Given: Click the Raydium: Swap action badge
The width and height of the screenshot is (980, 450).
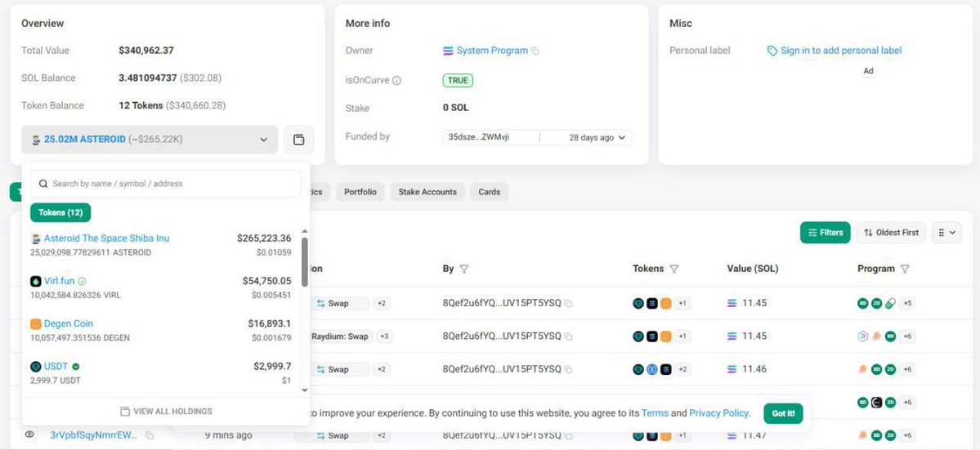Looking at the screenshot, I should (x=342, y=336).
